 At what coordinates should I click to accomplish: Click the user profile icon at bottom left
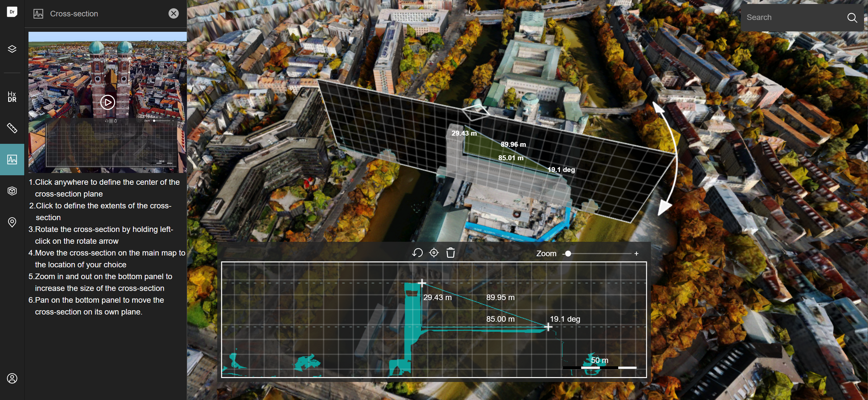click(13, 378)
